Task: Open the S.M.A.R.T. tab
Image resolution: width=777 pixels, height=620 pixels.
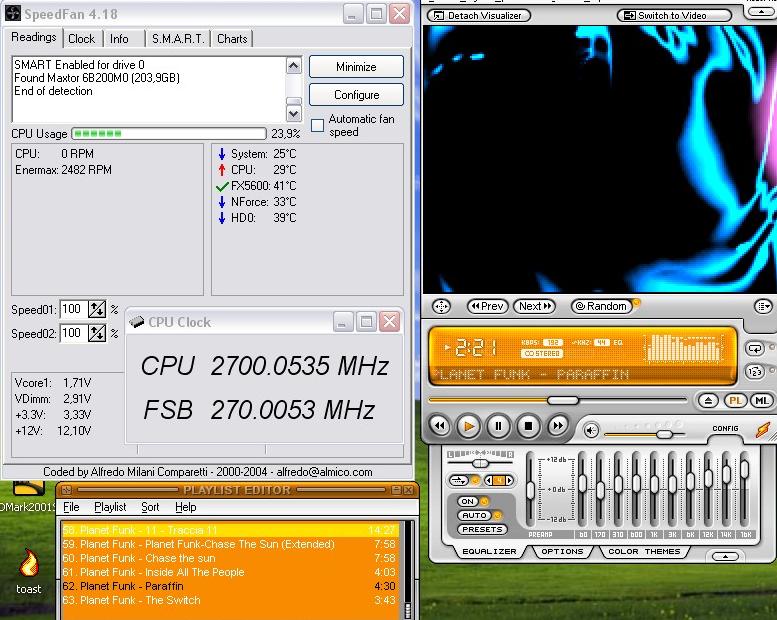Action: coord(178,39)
